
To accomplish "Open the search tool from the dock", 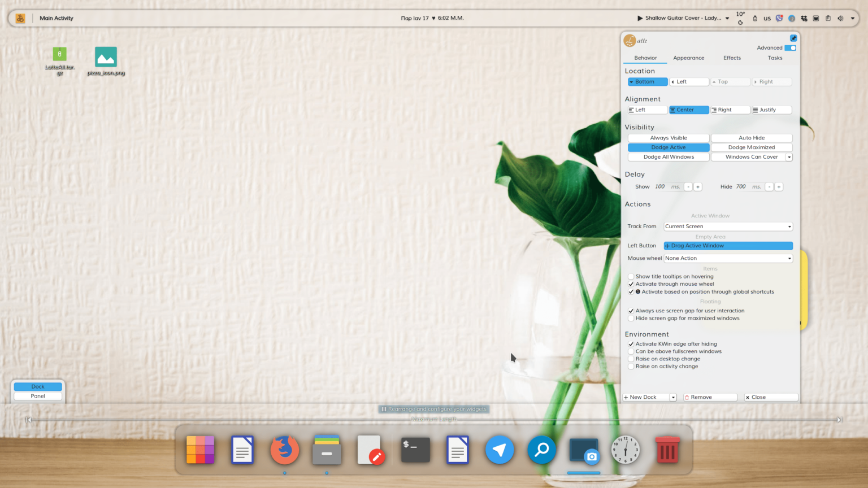I will click(541, 450).
